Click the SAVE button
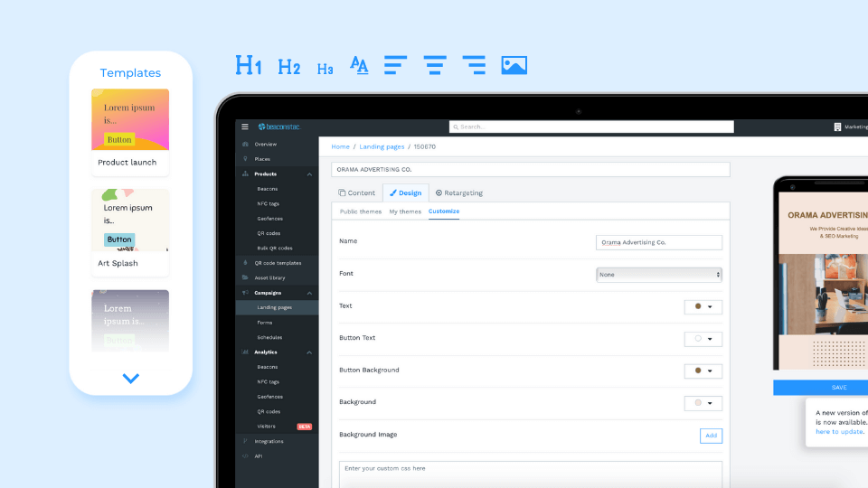The image size is (868, 488). tap(838, 387)
